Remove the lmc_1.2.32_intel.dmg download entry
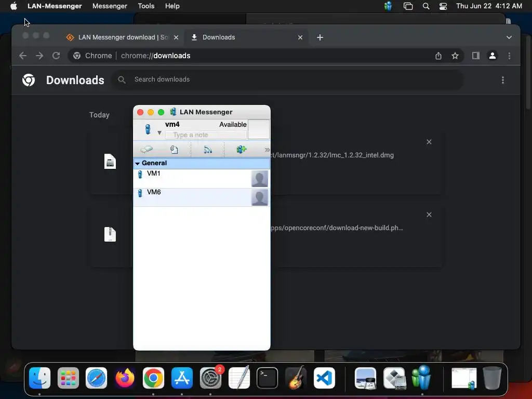The height and width of the screenshot is (399, 532). click(429, 142)
